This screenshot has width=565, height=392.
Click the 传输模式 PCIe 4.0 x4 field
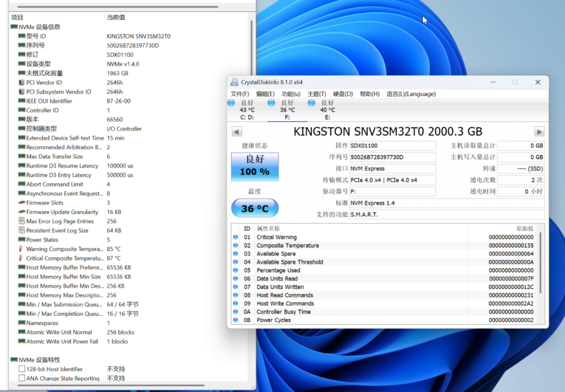pyautogui.click(x=392, y=180)
